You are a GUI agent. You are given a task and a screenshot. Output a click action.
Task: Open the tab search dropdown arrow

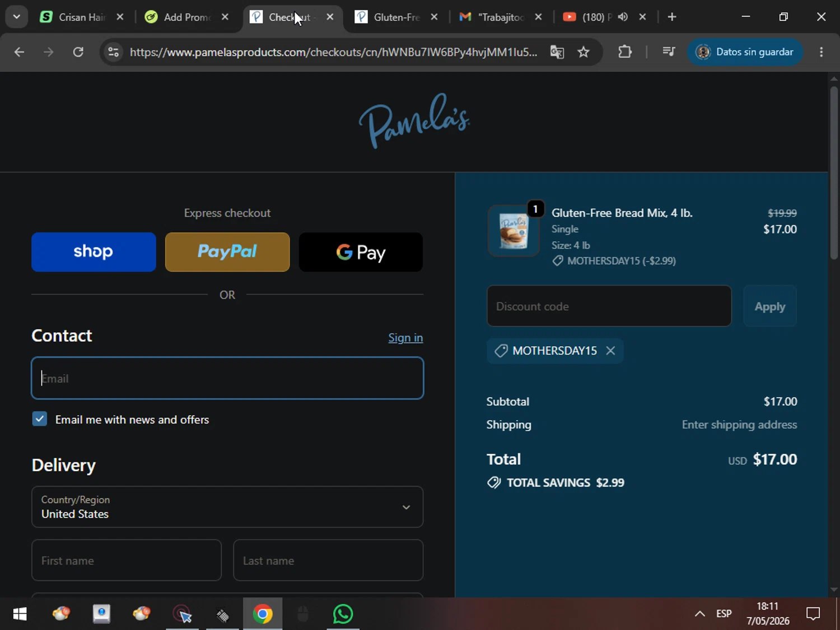tap(16, 17)
